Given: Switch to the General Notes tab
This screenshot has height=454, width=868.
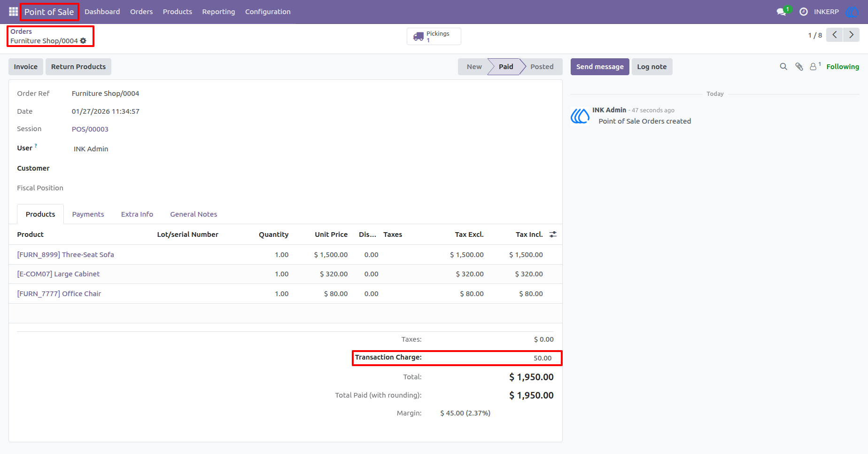Looking at the screenshot, I should point(194,214).
